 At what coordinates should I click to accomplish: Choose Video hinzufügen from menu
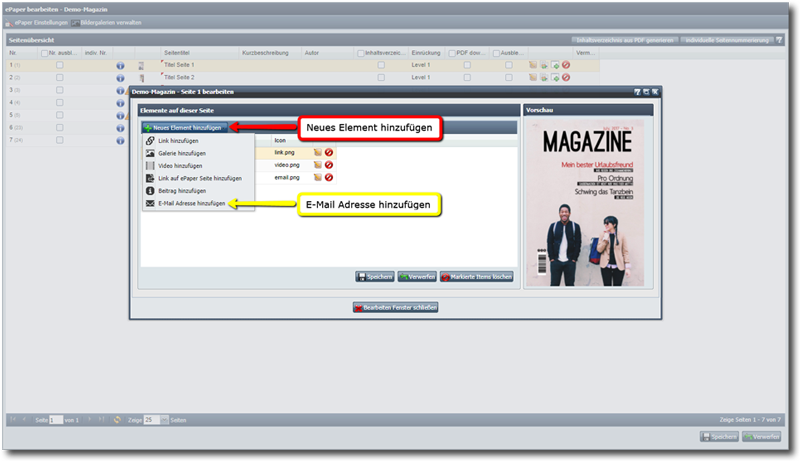198,166
